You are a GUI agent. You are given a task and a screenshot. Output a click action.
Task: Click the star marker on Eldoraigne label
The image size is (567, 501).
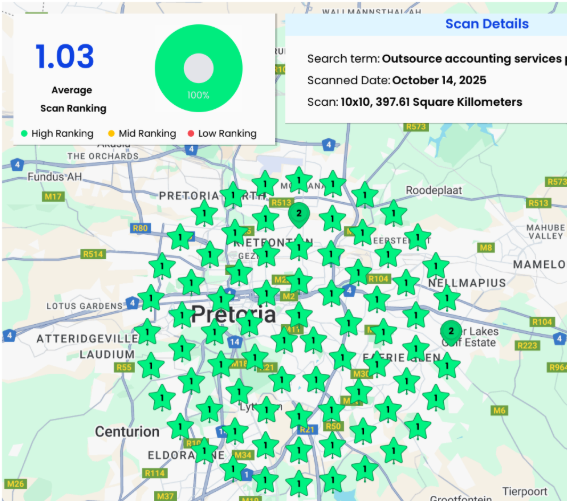[x=204, y=451]
